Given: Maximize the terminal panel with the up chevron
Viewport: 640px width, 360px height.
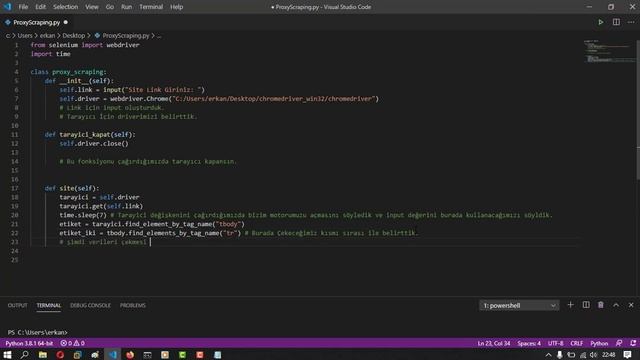Looking at the screenshot, I should pyautogui.click(x=616, y=305).
